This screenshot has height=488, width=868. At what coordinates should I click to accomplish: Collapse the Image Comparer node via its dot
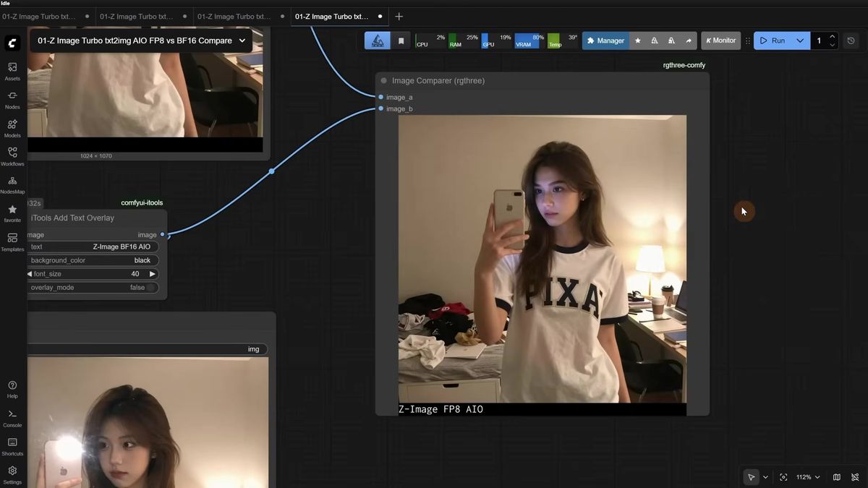click(x=384, y=81)
